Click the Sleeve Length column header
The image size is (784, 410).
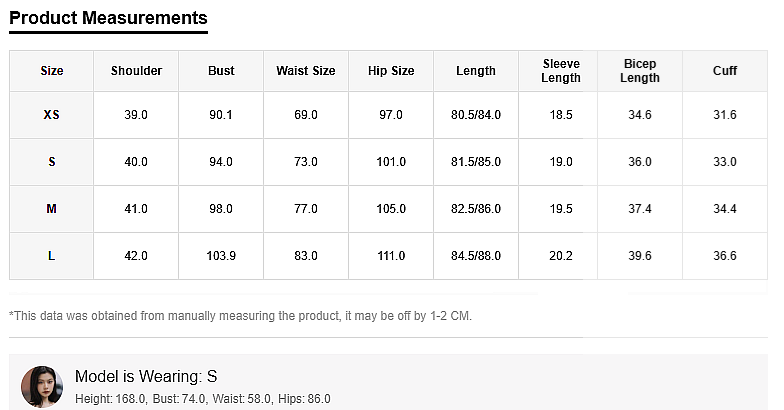[561, 71]
